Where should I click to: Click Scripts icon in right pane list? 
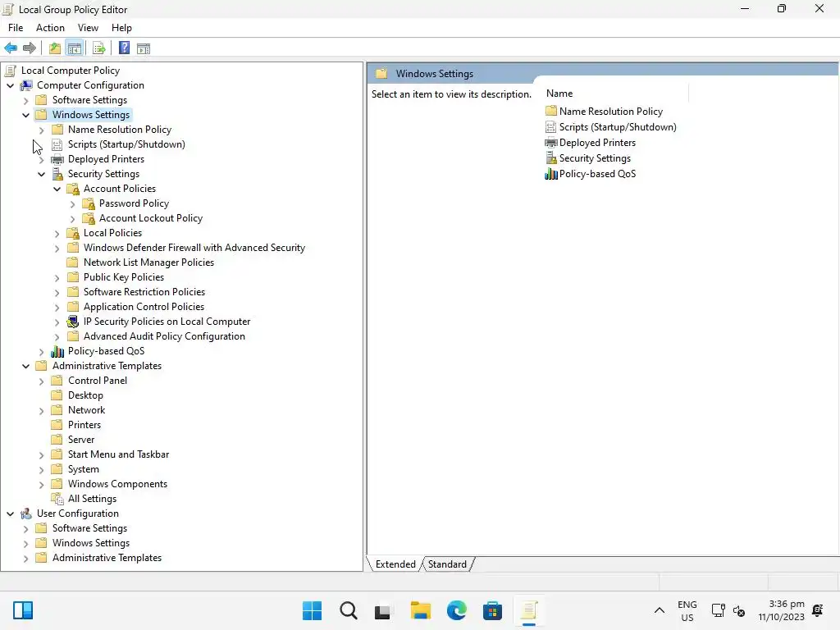point(550,127)
